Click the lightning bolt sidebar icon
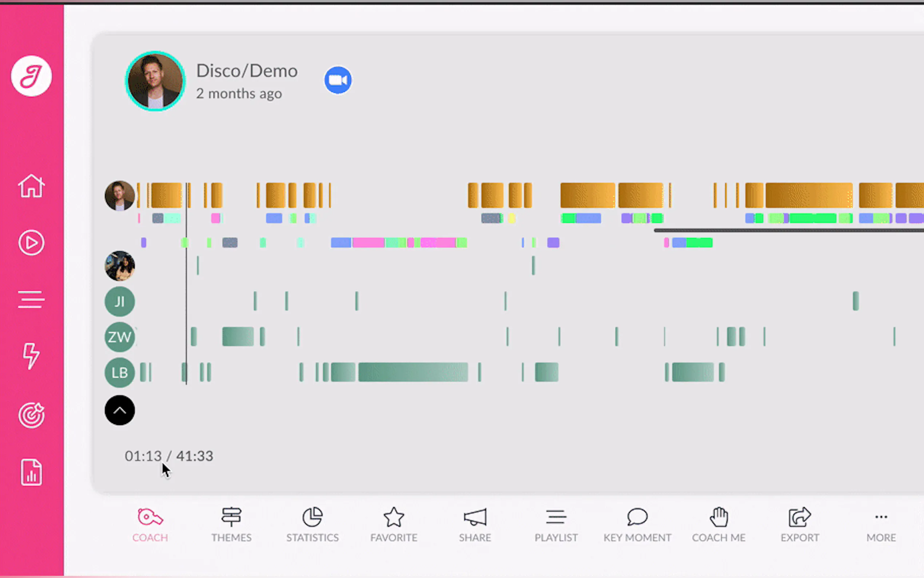This screenshot has width=924, height=578. [x=31, y=356]
